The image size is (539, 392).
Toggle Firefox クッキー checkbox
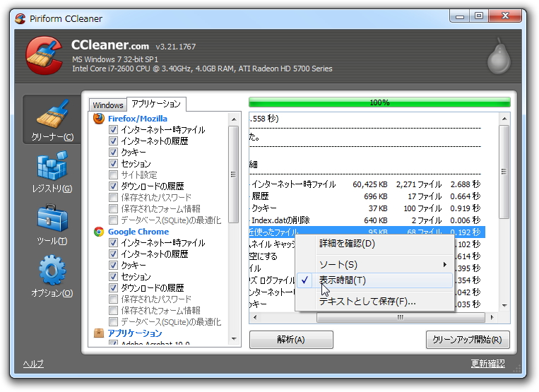[x=113, y=152]
